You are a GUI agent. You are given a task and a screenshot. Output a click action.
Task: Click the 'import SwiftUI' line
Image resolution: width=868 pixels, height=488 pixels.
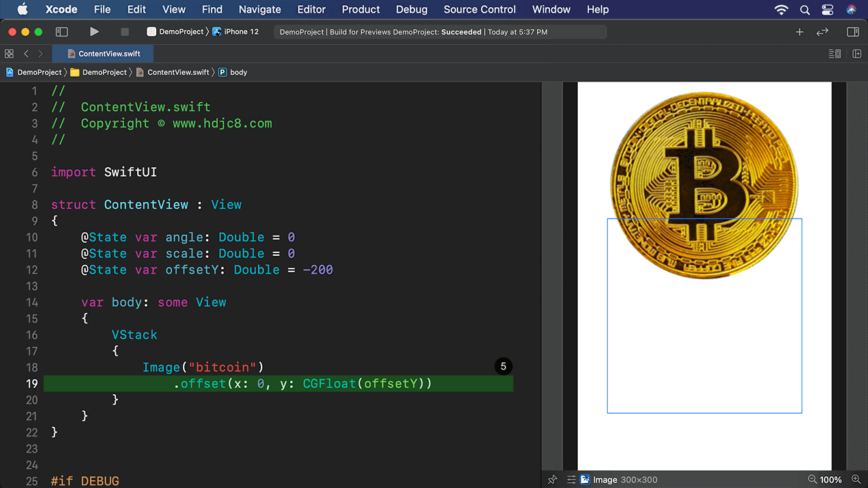(104, 172)
